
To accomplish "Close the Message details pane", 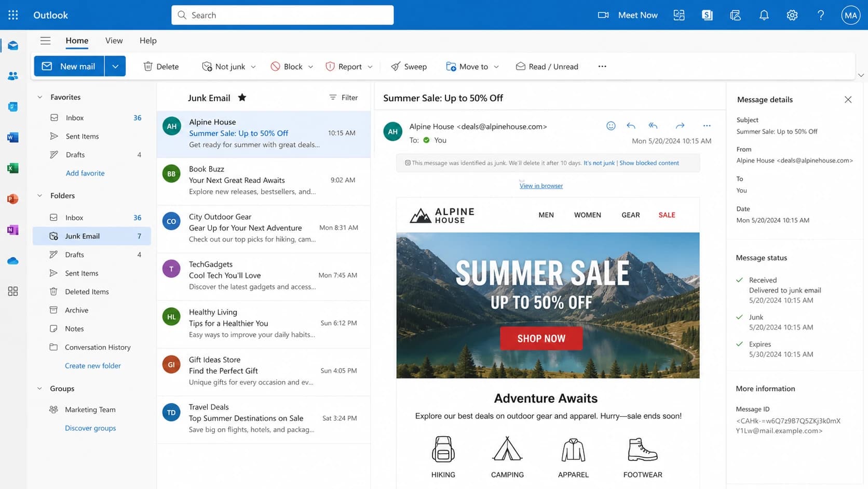I will point(848,99).
